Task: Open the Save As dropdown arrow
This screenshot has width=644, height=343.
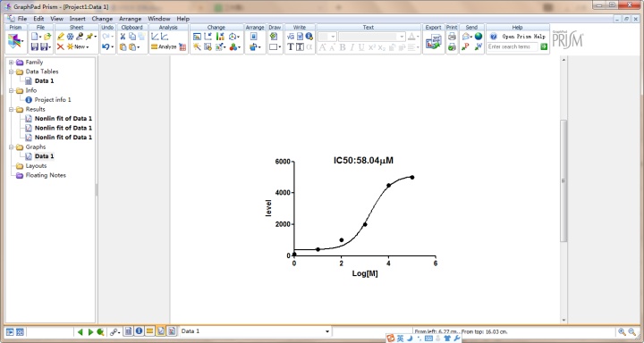Action: click(x=50, y=47)
